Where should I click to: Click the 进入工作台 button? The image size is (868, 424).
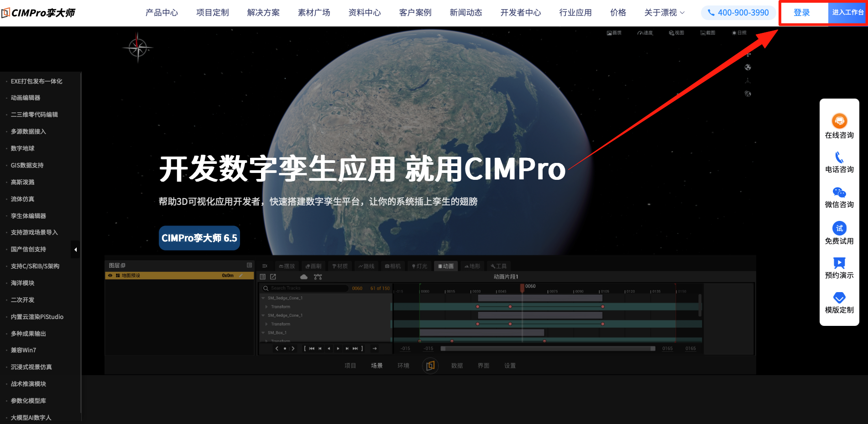[x=848, y=13]
